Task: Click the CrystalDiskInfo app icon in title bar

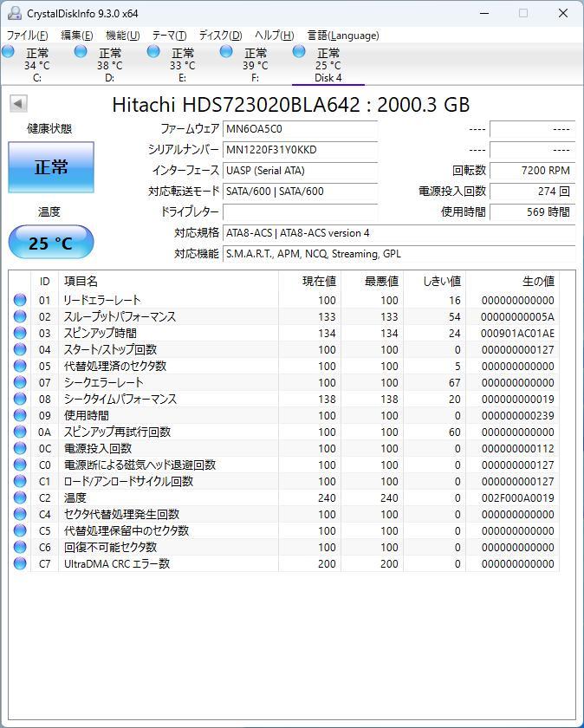Action: [x=15, y=13]
